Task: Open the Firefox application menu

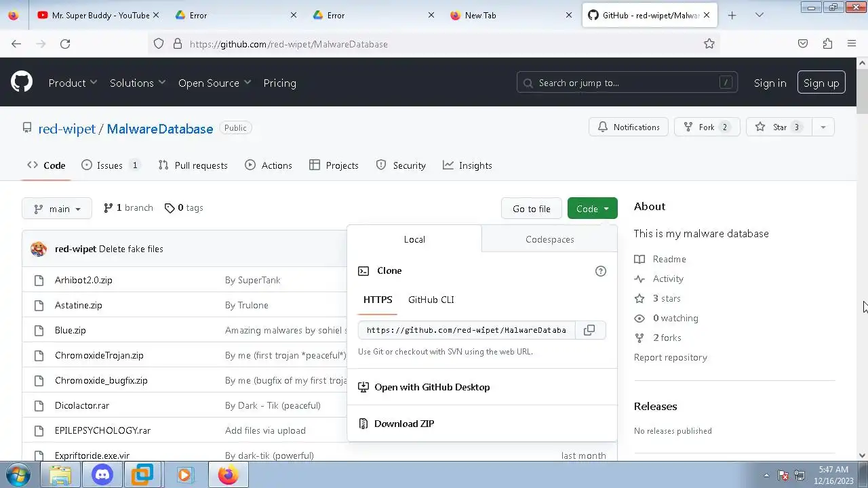Action: pos(852,44)
